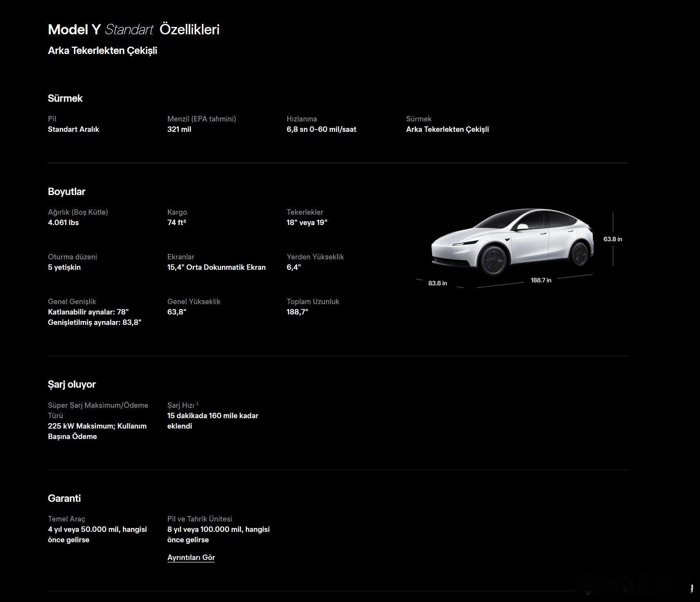Viewport: 700px width, 602px height.
Task: Select the Yerden Yükseklik label
Action: click(x=315, y=257)
